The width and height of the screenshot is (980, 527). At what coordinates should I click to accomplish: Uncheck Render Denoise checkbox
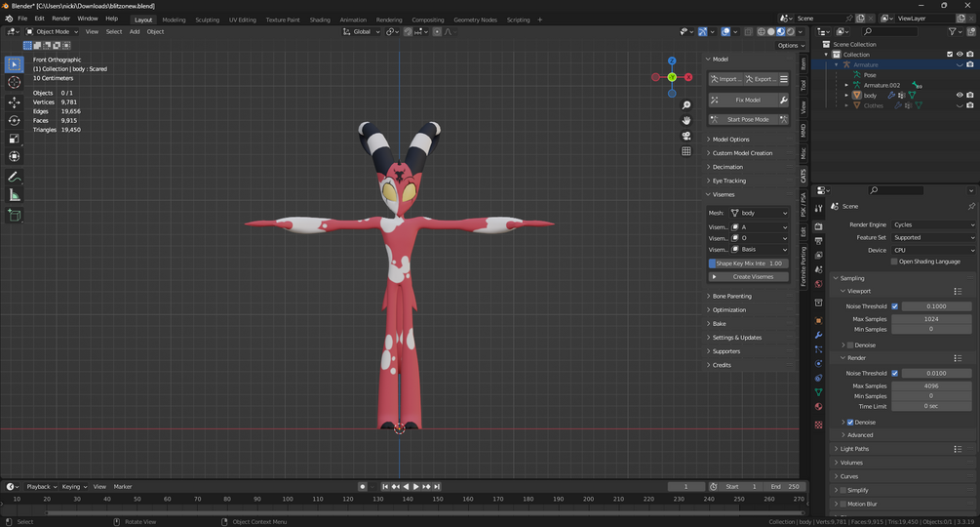point(850,423)
